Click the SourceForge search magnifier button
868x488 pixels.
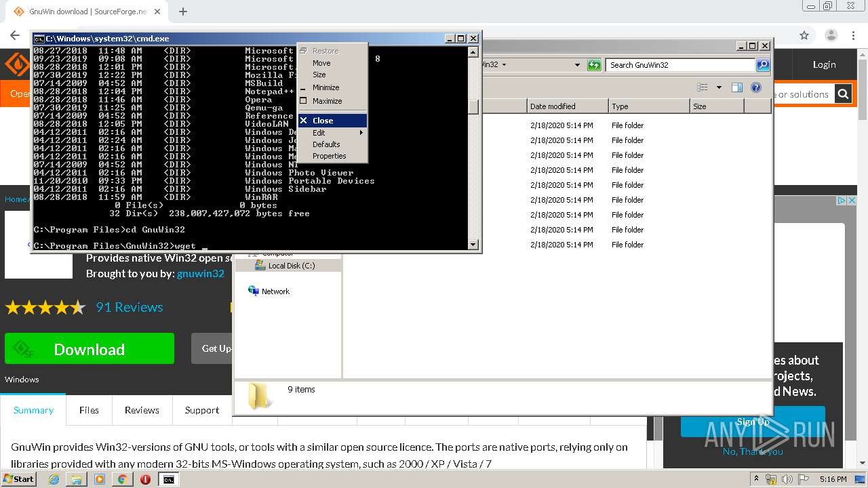843,94
